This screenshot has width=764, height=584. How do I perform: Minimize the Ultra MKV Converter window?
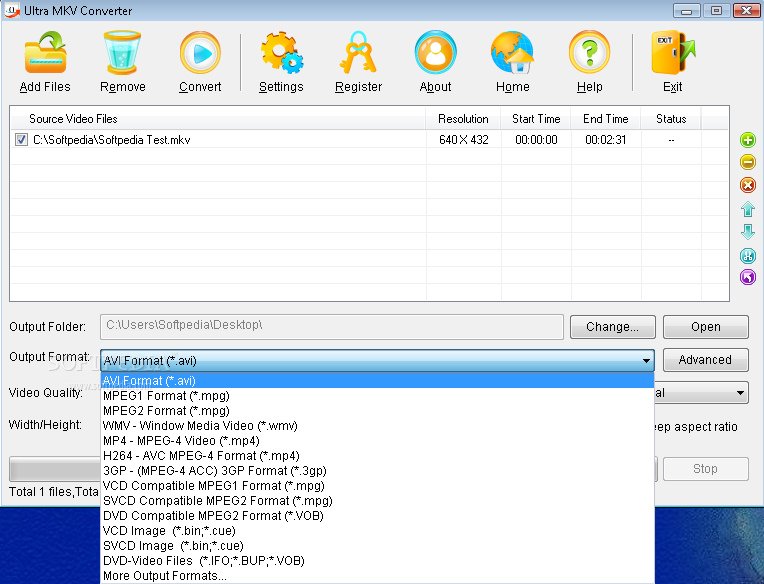tap(687, 11)
